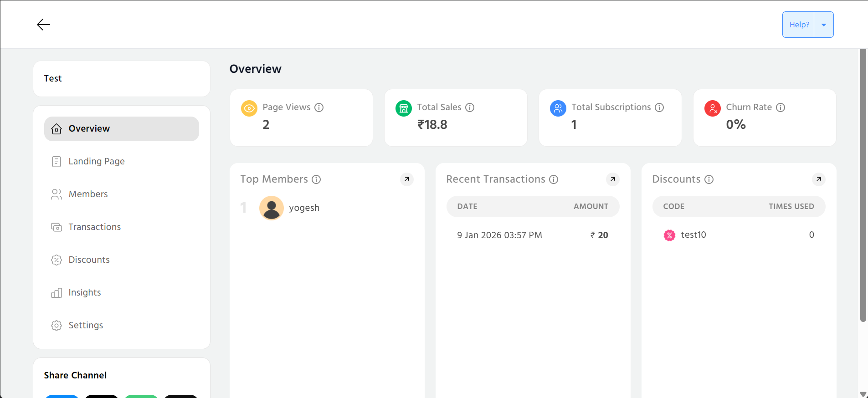
Task: Click the Total Sales info icon
Action: tap(470, 107)
